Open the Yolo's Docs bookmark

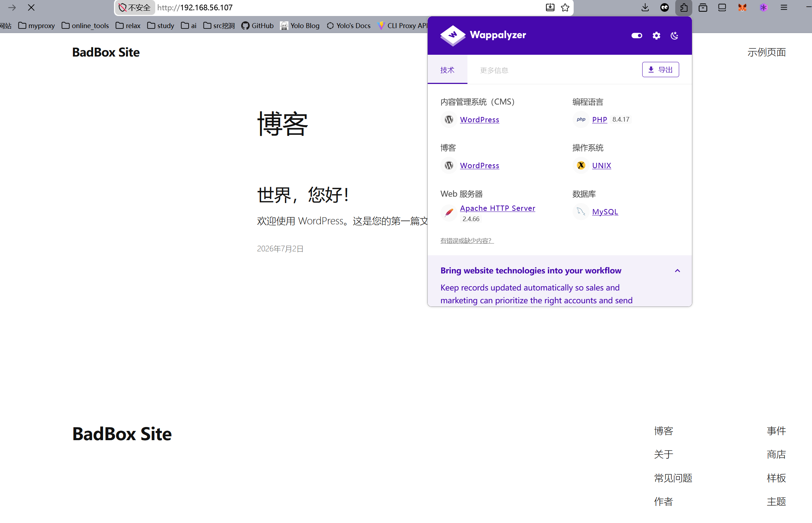click(x=349, y=26)
